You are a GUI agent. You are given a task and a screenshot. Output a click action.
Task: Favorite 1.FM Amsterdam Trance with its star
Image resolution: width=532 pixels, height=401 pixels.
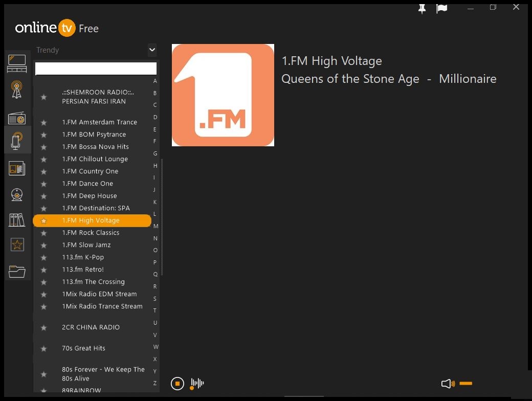pyautogui.click(x=44, y=122)
